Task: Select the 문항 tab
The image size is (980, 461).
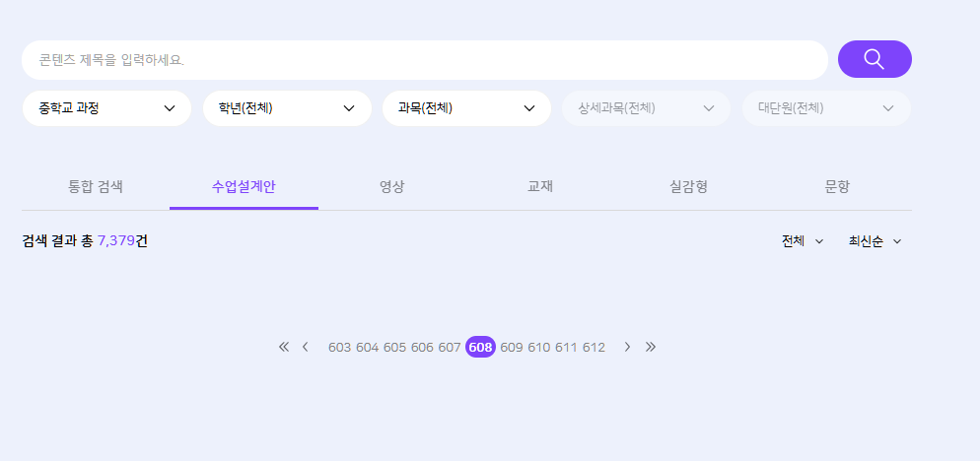Action: [x=837, y=186]
